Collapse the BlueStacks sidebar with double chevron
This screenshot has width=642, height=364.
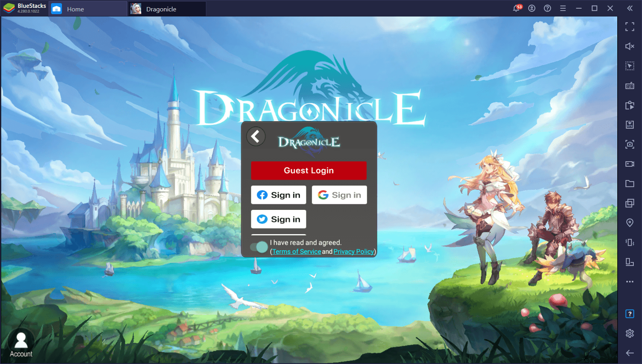point(630,8)
